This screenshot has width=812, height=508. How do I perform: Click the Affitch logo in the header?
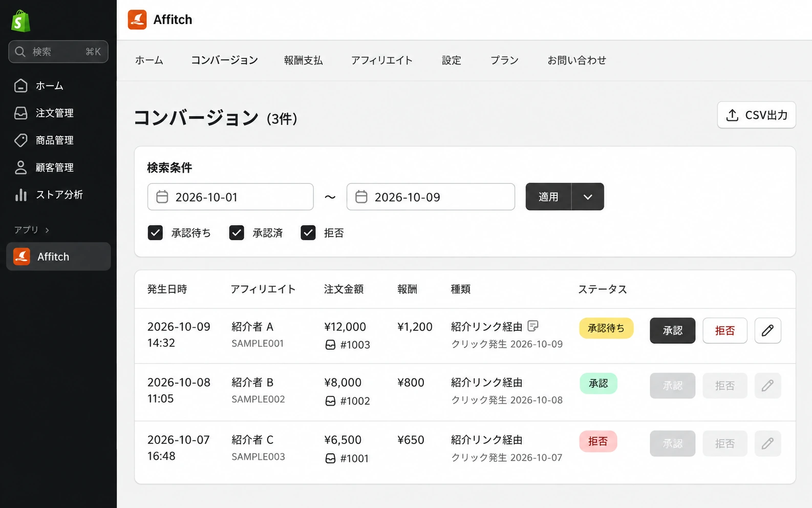point(137,19)
